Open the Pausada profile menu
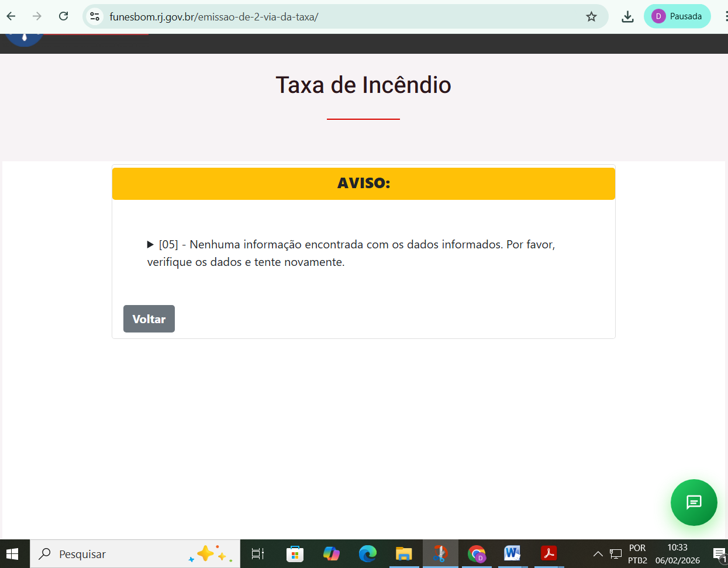The height and width of the screenshot is (568, 728). click(x=677, y=16)
